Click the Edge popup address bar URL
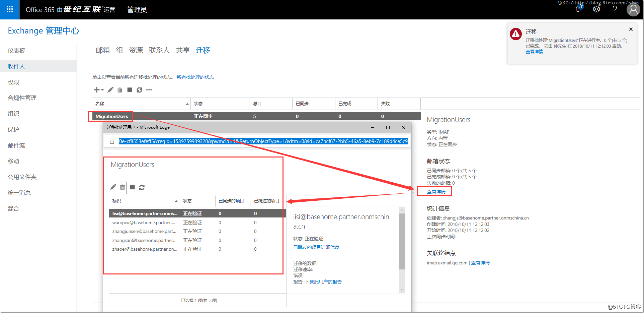The width and height of the screenshot is (644, 313). click(263, 141)
